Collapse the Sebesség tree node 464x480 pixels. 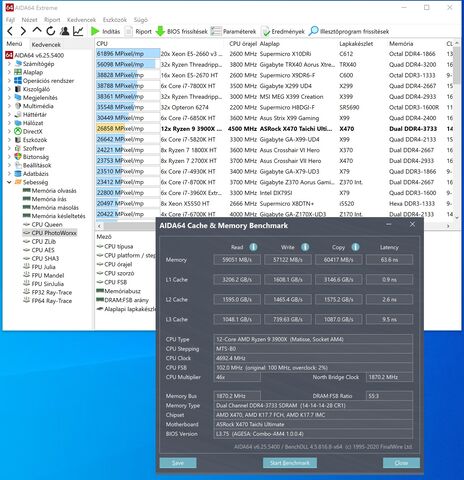click(x=9, y=182)
